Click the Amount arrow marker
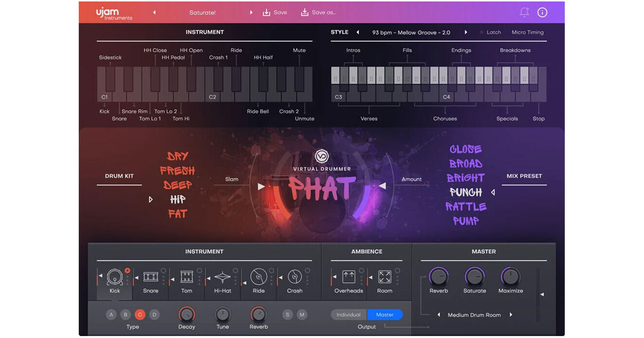This screenshot has width=644, height=338. 383,186
